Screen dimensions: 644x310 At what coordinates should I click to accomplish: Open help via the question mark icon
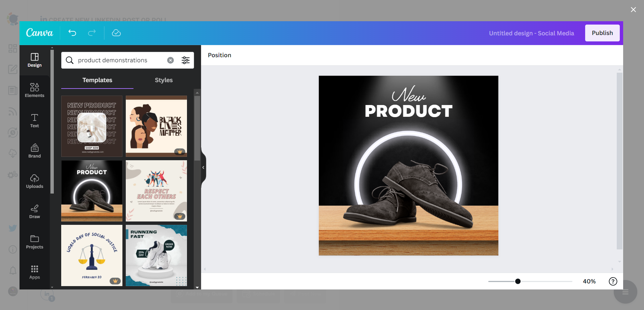tap(612, 281)
